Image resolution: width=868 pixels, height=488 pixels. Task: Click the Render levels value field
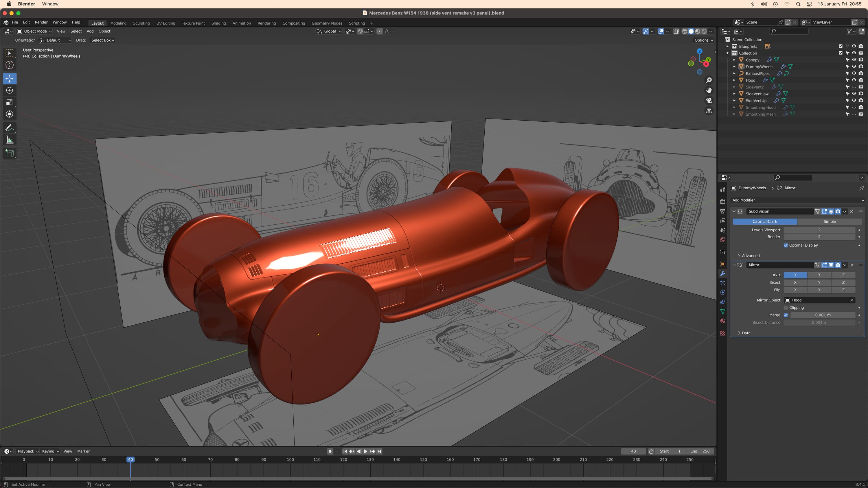coord(819,236)
